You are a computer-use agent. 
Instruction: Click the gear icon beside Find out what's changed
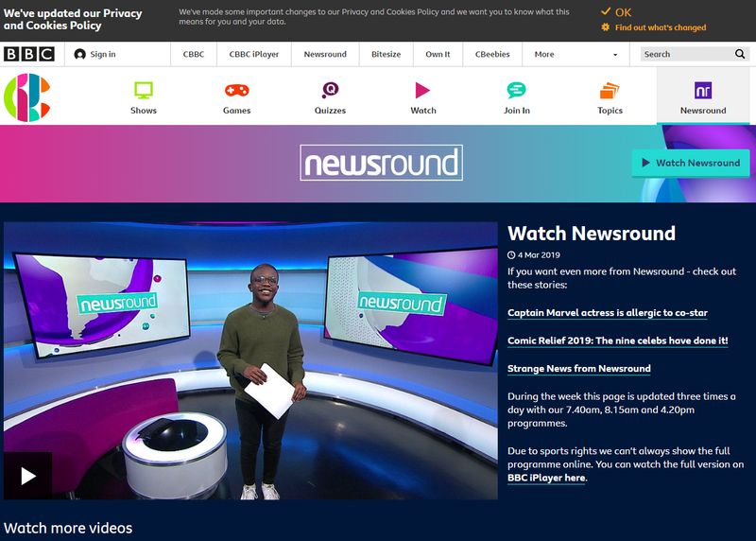pos(606,27)
